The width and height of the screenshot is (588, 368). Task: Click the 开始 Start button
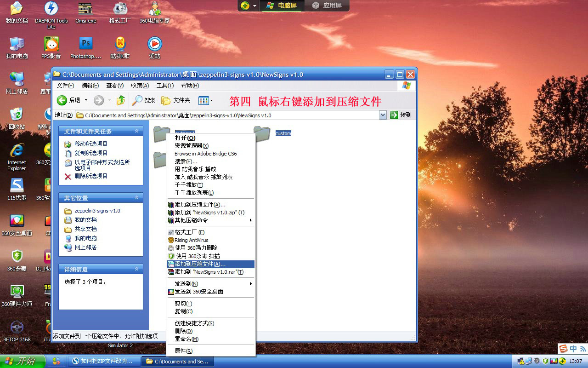click(x=22, y=361)
